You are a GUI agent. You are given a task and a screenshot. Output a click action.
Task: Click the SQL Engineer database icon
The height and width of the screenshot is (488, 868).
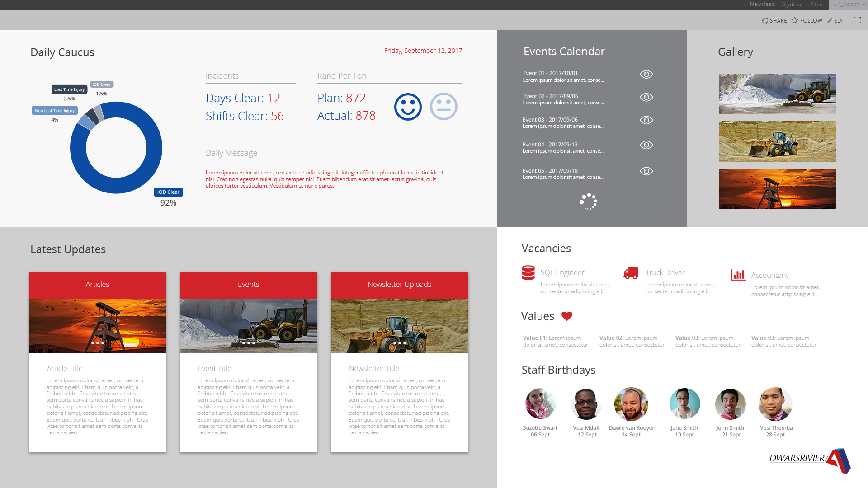[528, 273]
